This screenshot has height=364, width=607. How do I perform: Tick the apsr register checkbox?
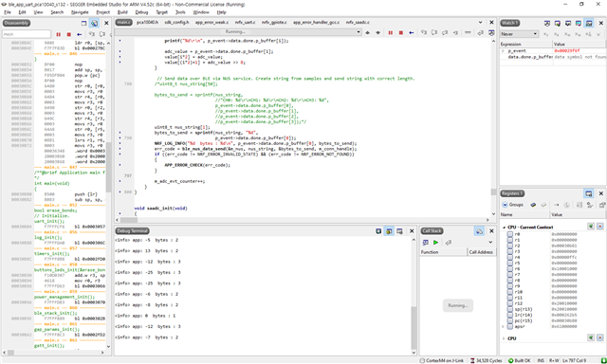click(510, 326)
